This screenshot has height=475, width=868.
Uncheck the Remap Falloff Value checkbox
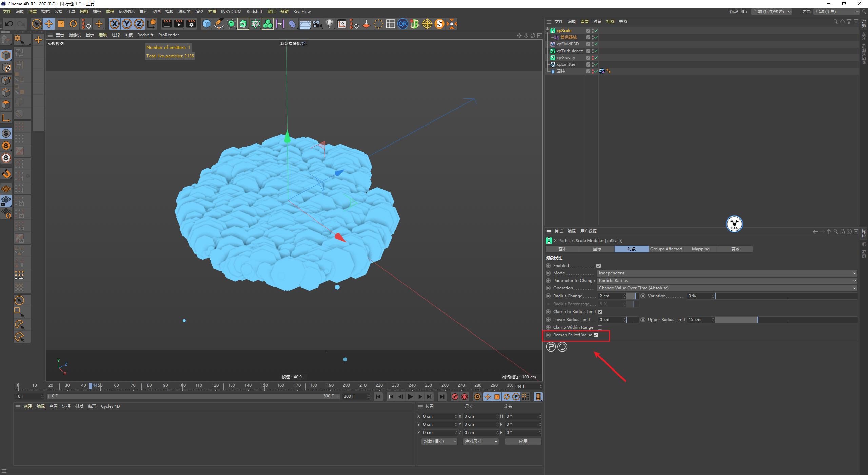(596, 335)
